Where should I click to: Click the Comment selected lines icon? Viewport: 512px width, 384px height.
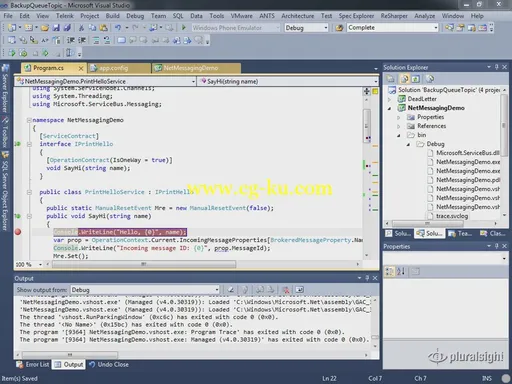[x=96, y=40]
